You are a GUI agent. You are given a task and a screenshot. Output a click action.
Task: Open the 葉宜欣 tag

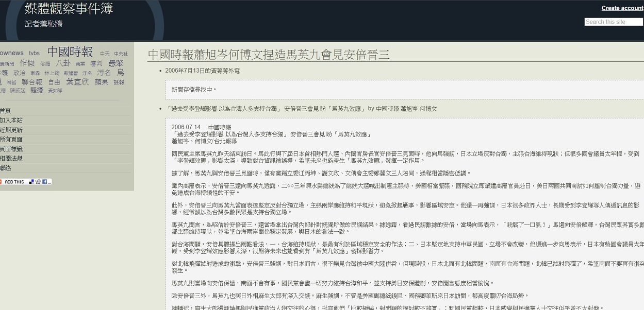pos(77,82)
